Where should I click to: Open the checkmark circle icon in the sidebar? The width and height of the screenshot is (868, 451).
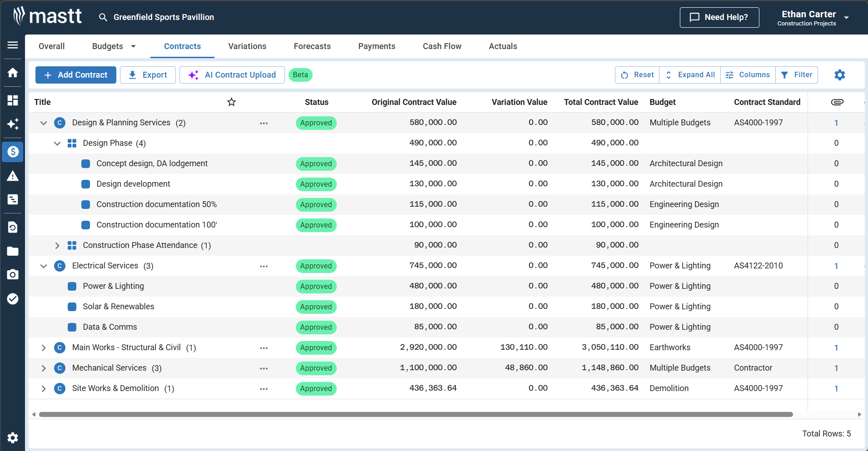[x=12, y=299]
